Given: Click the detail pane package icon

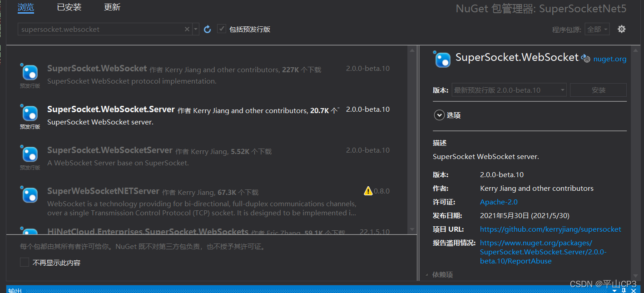Looking at the screenshot, I should [443, 60].
